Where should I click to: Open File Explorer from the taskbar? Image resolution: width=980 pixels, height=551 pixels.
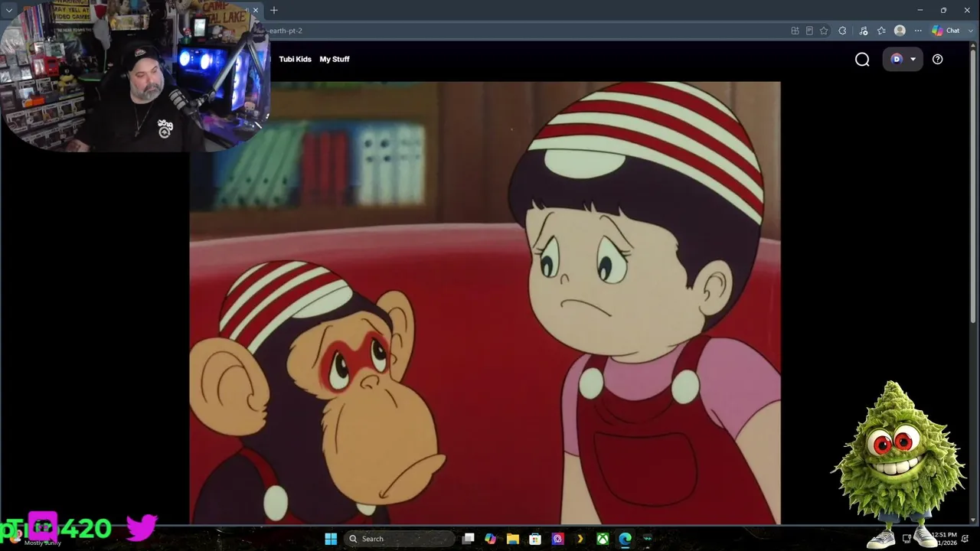513,539
